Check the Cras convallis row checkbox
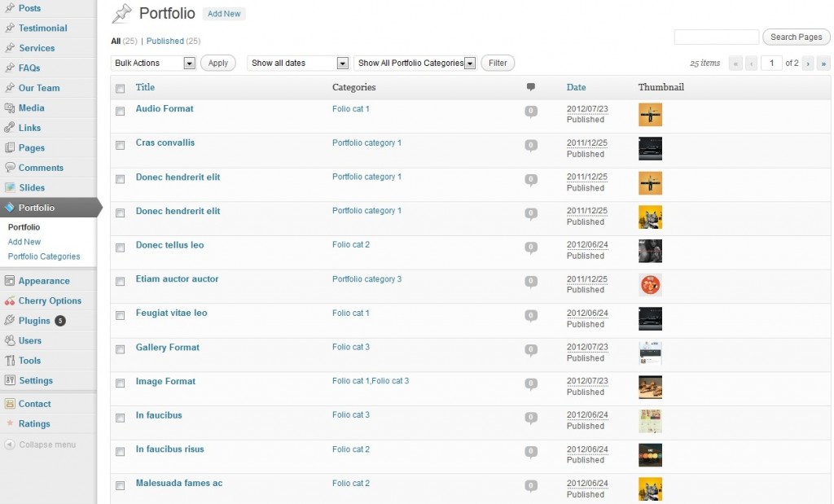This screenshot has width=834, height=504. 121,145
